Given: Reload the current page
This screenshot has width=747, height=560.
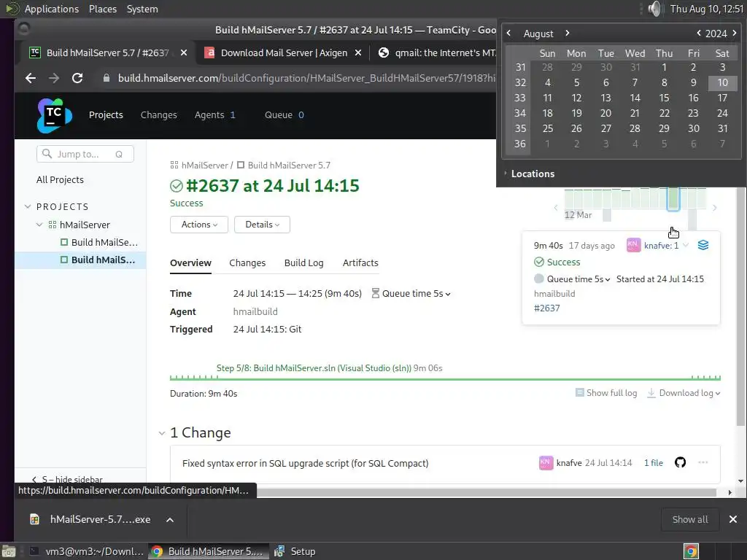Looking at the screenshot, I should (x=77, y=78).
